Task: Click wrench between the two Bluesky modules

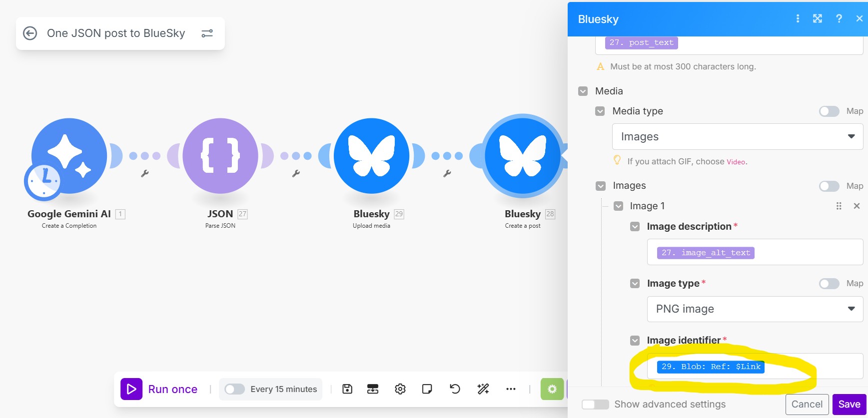Action: (x=447, y=174)
